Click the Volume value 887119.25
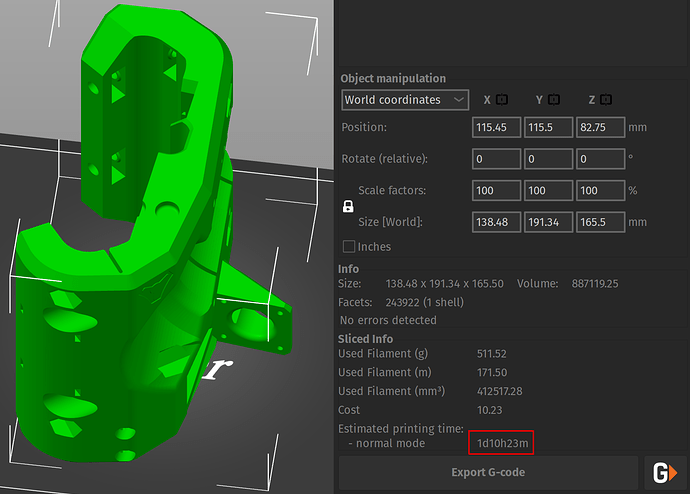The image size is (690, 494). click(595, 284)
